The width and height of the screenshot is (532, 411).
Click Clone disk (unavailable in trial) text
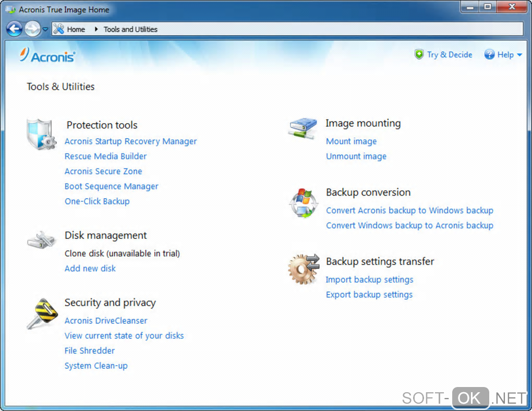tap(122, 253)
